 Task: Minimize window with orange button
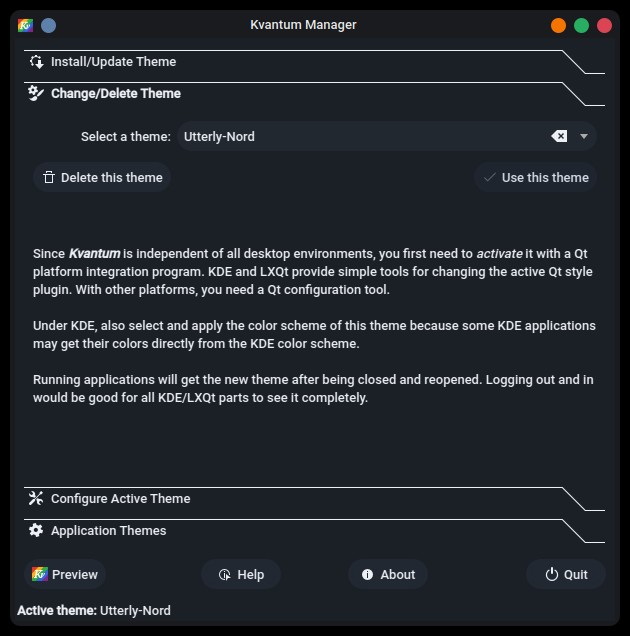pyautogui.click(x=558, y=26)
